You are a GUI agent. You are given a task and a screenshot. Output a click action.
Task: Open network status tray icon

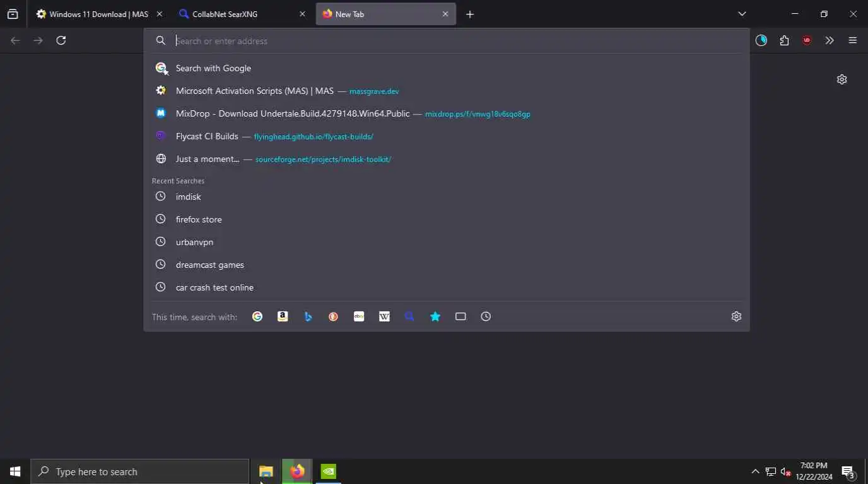[x=770, y=471]
